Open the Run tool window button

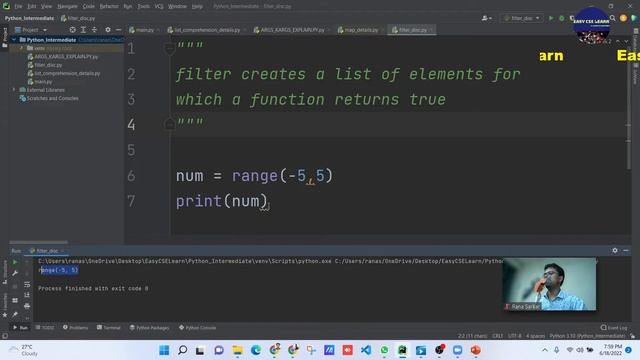[20, 327]
